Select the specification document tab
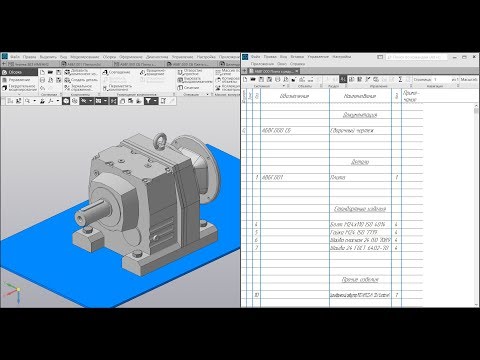The image size is (480, 360). 273,71
